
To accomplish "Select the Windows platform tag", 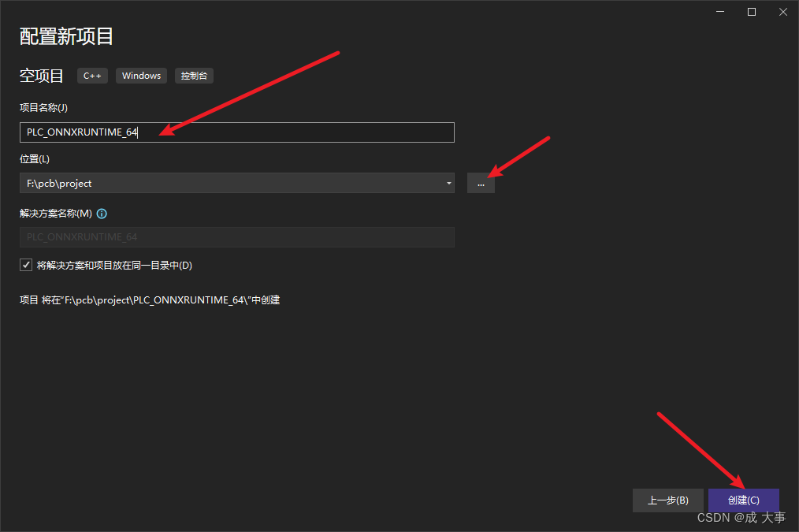I will point(141,76).
